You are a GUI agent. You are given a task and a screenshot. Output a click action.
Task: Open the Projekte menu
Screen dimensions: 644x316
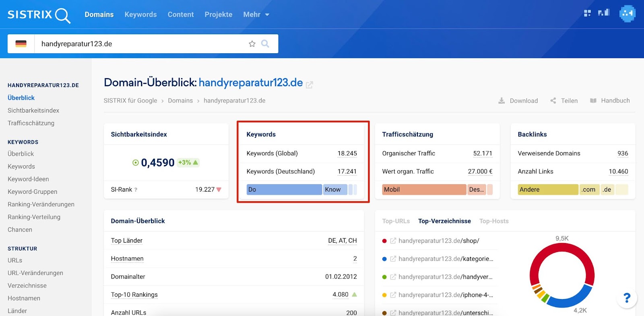tap(219, 15)
